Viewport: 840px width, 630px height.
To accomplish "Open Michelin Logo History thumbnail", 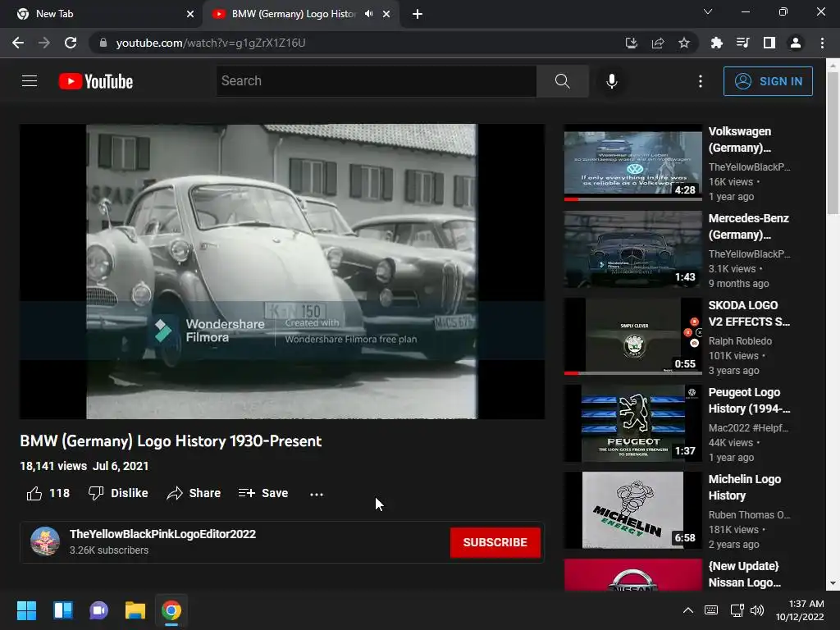I will tap(632, 510).
